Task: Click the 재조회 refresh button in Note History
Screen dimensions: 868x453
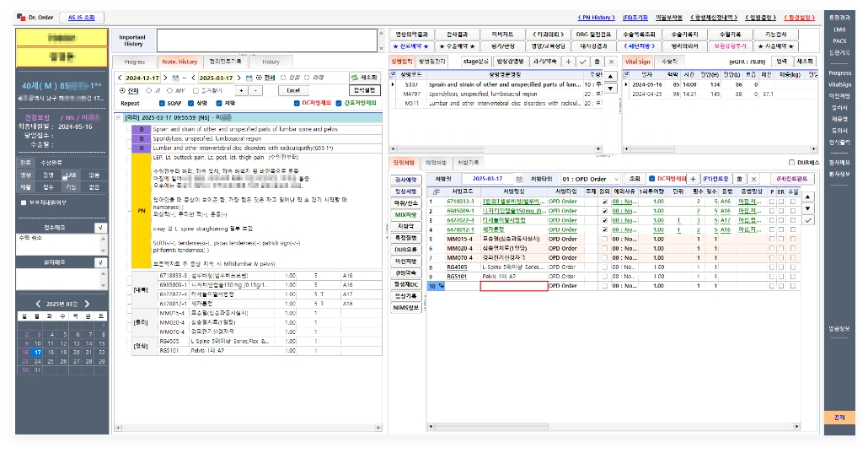Action: click(366, 77)
